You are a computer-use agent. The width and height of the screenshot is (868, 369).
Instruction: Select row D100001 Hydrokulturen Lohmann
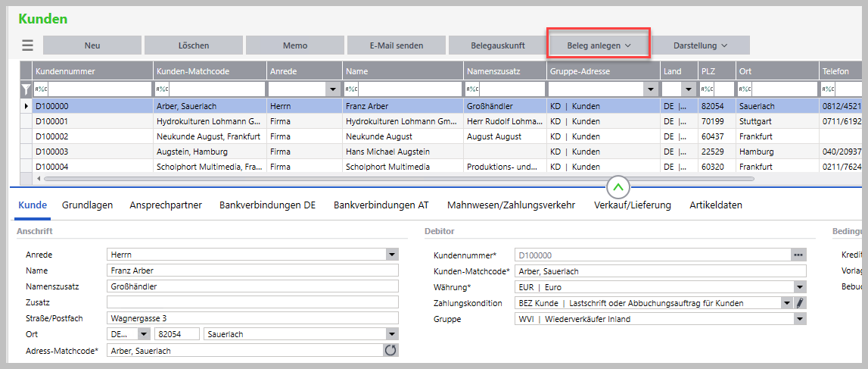(x=441, y=120)
